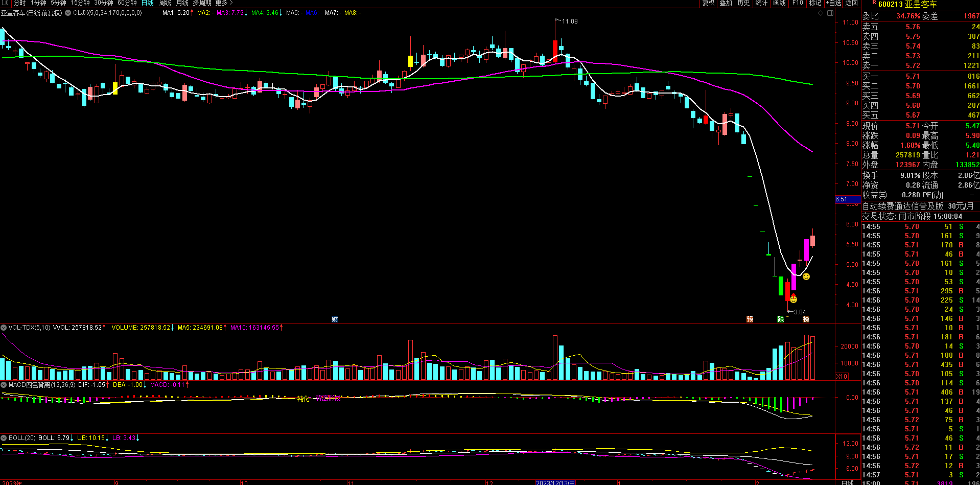
Task: Click the orange 榜 marker
Action: click(x=806, y=319)
